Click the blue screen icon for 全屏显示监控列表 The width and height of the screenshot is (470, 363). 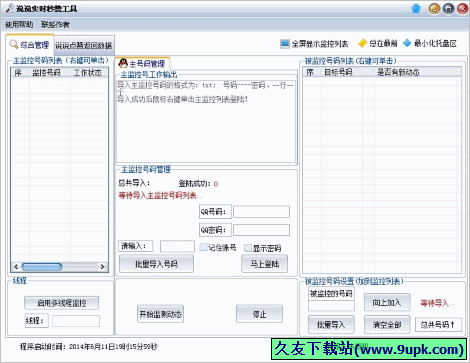(285, 43)
